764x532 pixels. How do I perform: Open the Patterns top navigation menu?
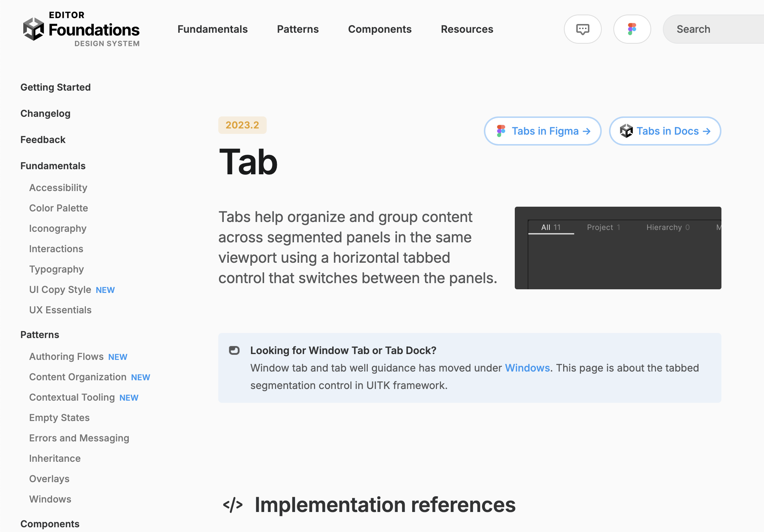click(x=298, y=29)
